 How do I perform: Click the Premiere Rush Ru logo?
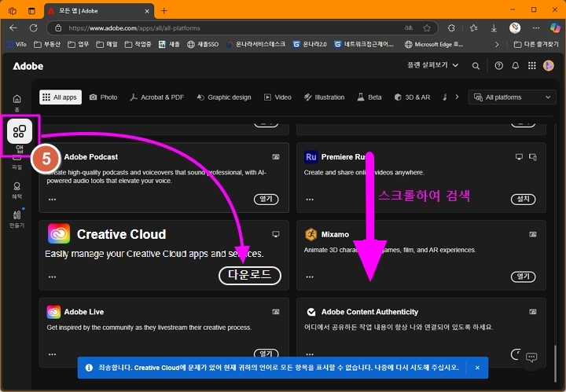pyautogui.click(x=311, y=157)
